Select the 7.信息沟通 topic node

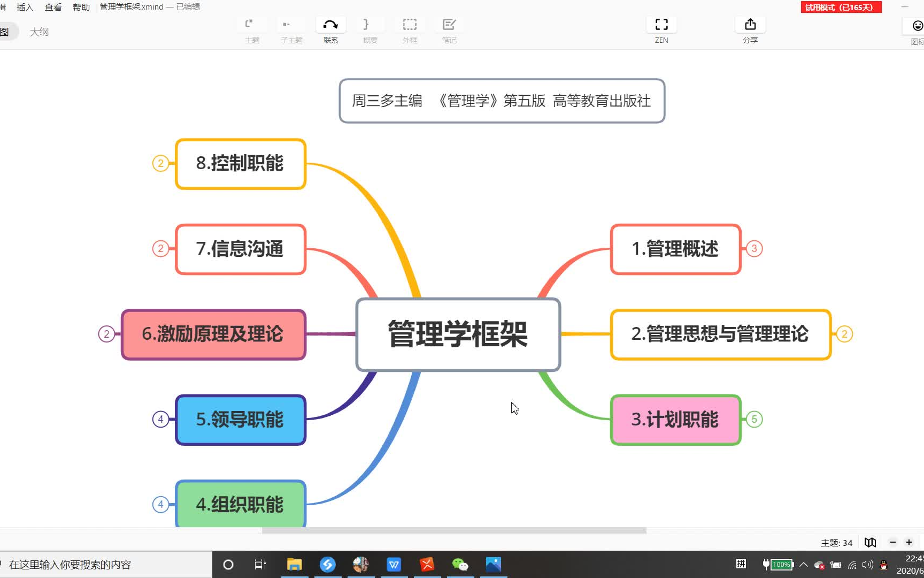click(241, 249)
